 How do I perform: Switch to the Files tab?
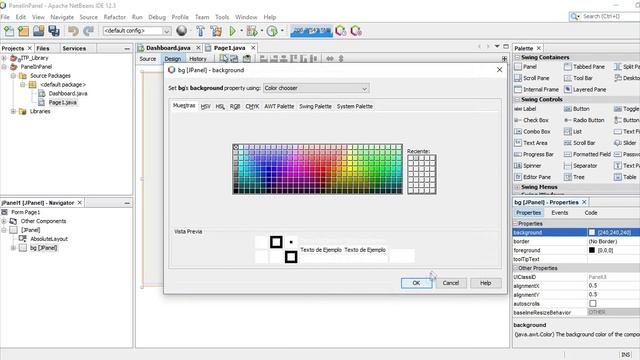click(43, 48)
